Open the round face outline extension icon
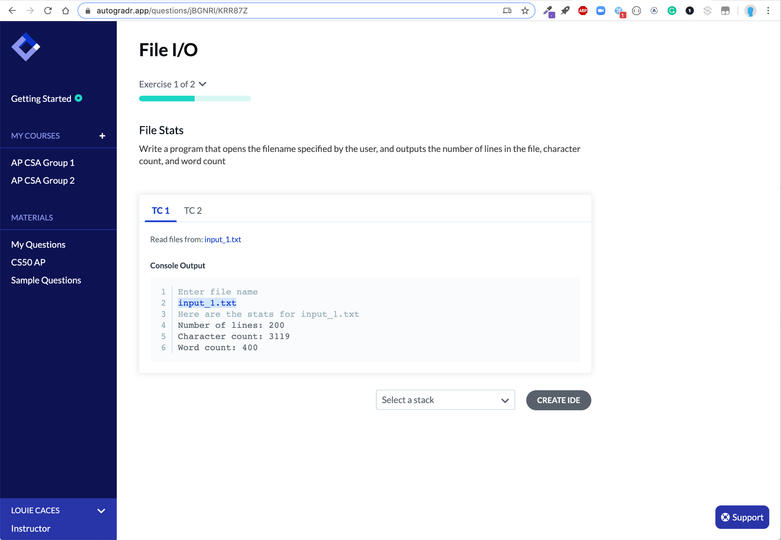This screenshot has width=781, height=540. (x=636, y=10)
